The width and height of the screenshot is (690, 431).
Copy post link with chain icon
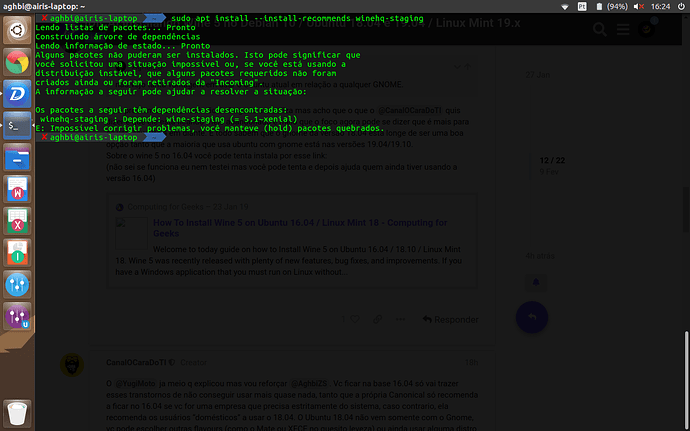point(378,319)
